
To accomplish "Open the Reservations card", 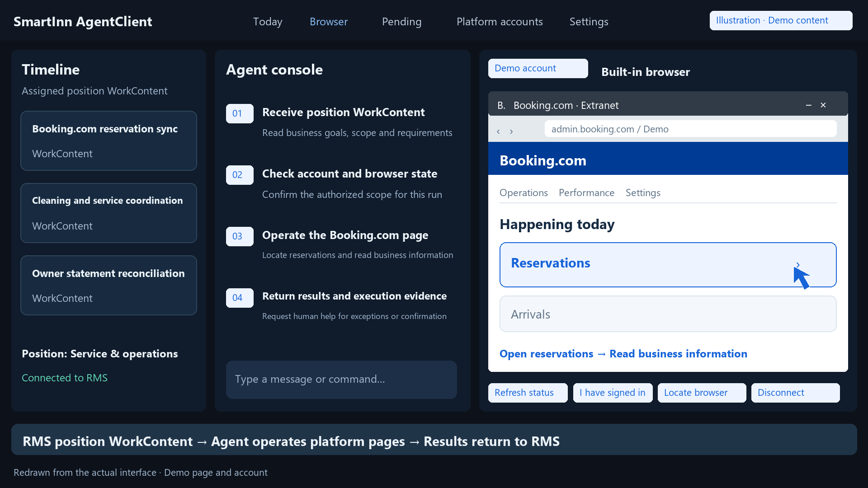I will pyautogui.click(x=668, y=265).
